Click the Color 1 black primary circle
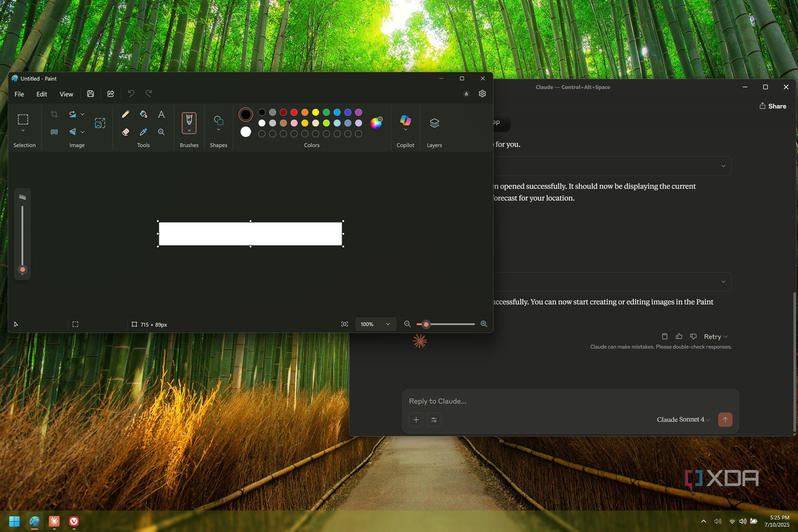The image size is (798, 532). (x=246, y=114)
